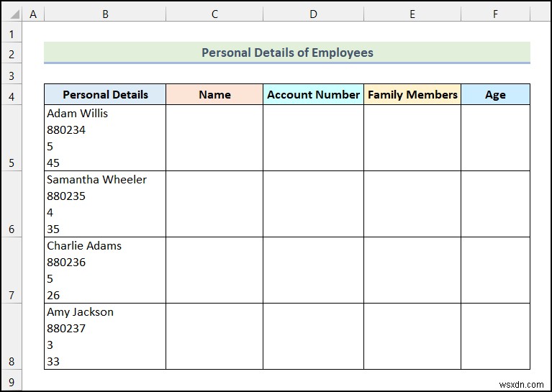Select row 5 header
Image resolution: width=552 pixels, height=392 pixels.
[x=12, y=138]
